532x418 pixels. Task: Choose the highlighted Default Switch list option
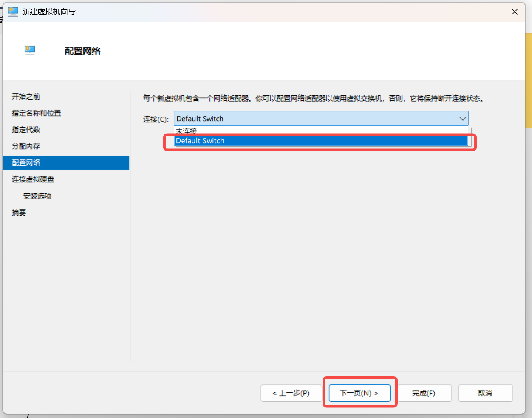tap(321, 141)
